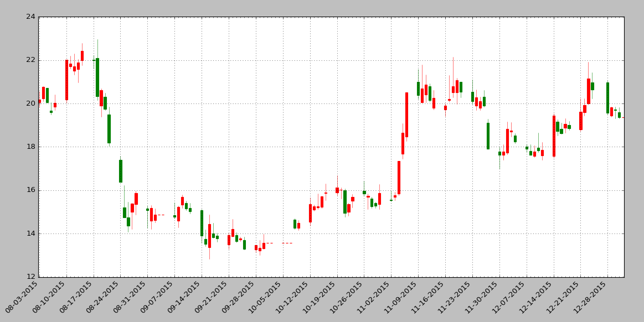Click the y-axis label 18
The image size is (644, 322).
coord(31,147)
